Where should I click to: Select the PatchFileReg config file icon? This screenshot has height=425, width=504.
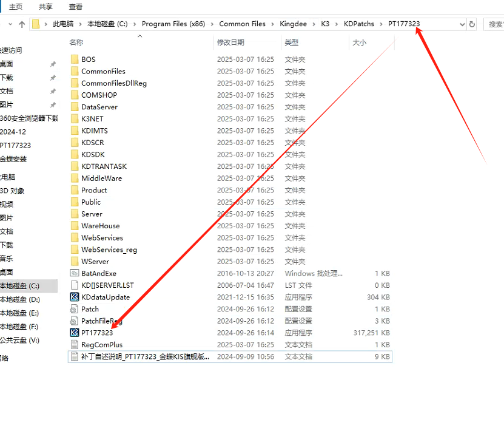coord(74,321)
